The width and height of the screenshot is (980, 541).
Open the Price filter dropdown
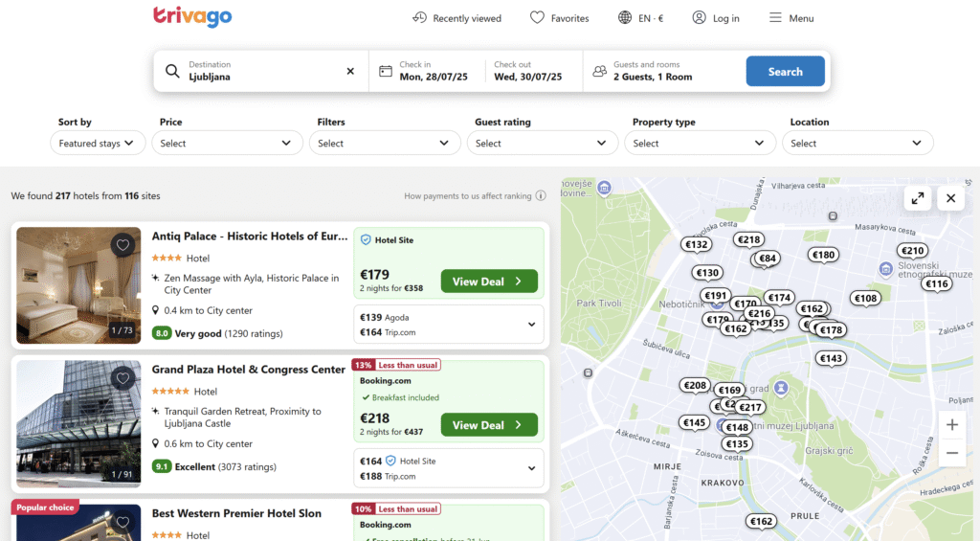point(227,144)
